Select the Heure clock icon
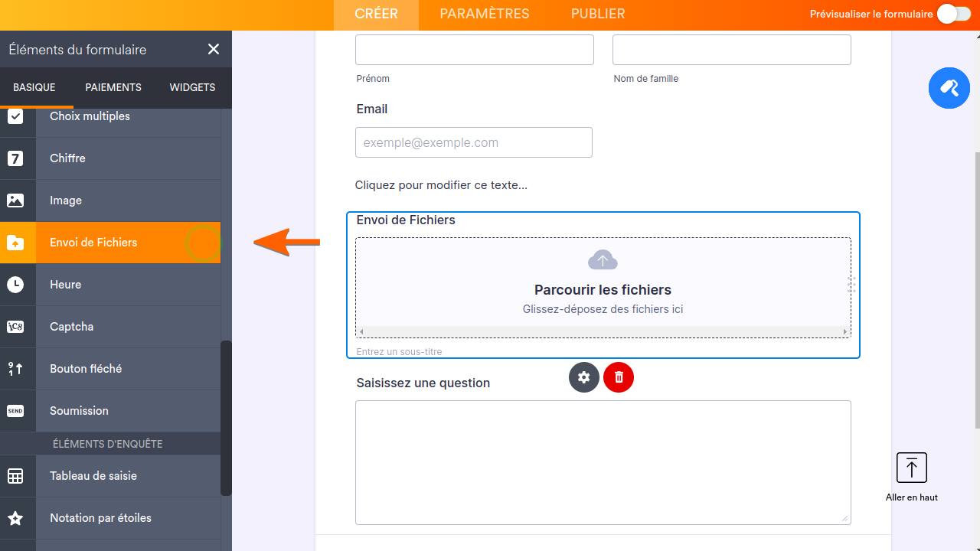This screenshot has width=980, height=551. point(15,285)
